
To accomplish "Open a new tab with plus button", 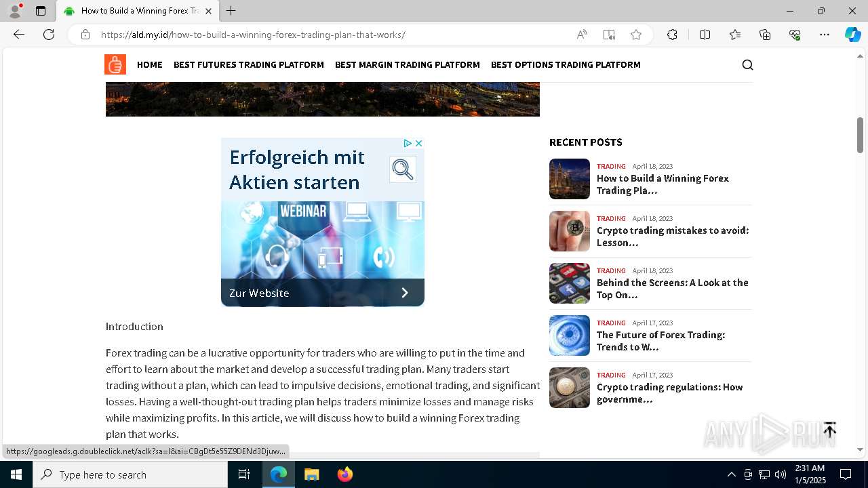I will [x=231, y=11].
